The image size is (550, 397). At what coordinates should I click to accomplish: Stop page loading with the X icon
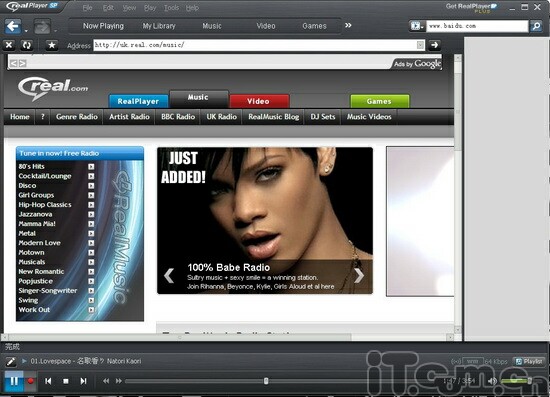tap(9, 45)
